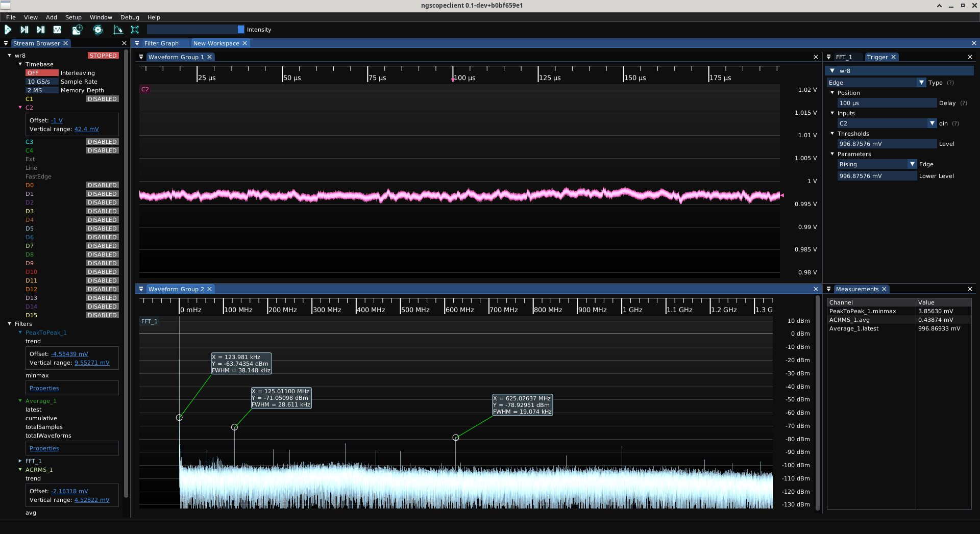Close the New Workspace tab
Viewport: 980px width, 534px height.
(244, 43)
